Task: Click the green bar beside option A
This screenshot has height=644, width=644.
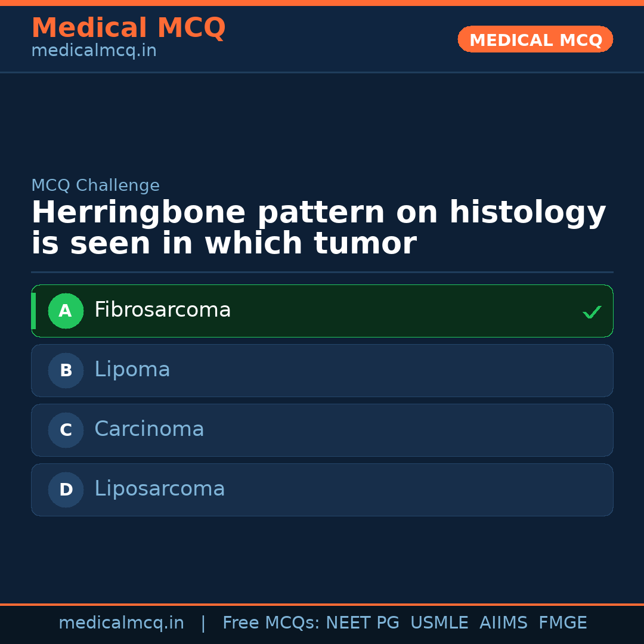Action: pyautogui.click(x=33, y=311)
